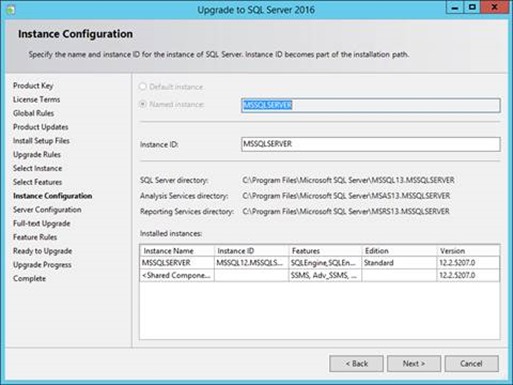Image resolution: width=513 pixels, height=385 pixels.
Task: Click the SQL Server setup icon in title bar
Action: tap(10, 10)
